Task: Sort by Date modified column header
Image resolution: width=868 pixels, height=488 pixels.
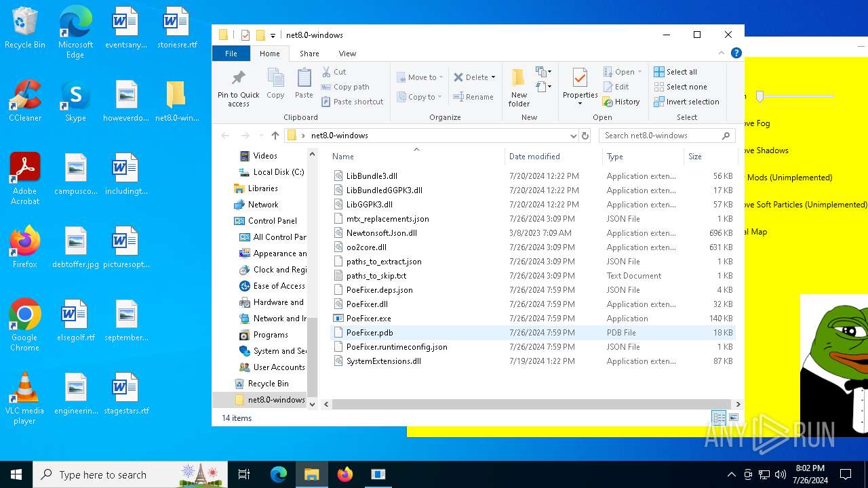Action: 553,157
